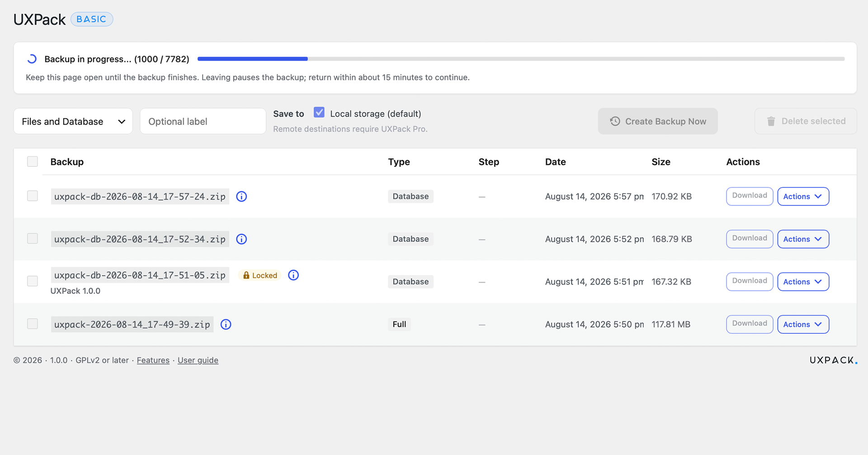Click the UXPack 1.0.0 label text
This screenshot has width=868, height=455.
pyautogui.click(x=75, y=291)
